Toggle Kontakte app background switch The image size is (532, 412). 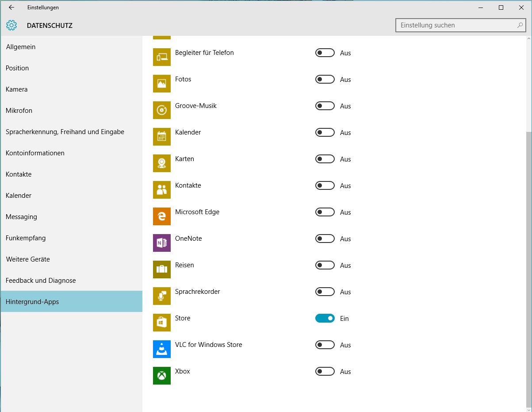(x=325, y=185)
